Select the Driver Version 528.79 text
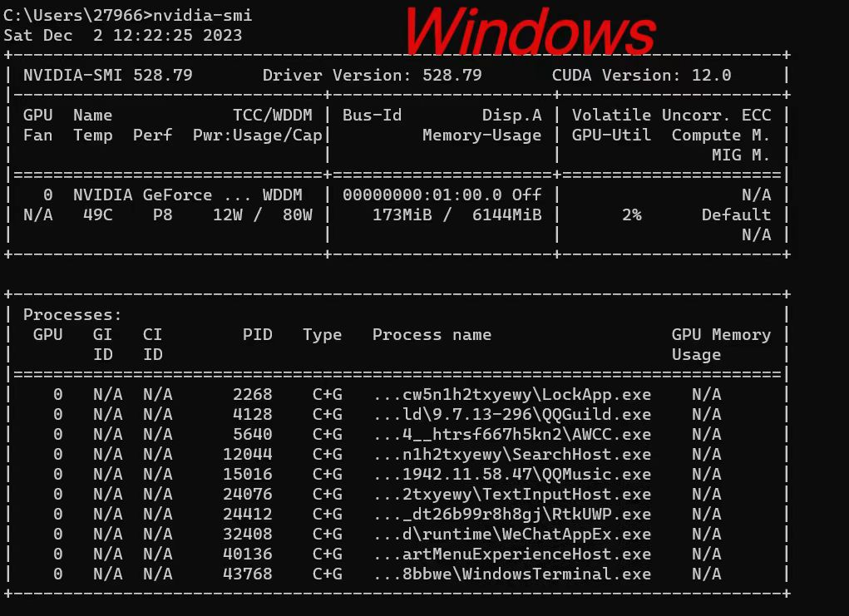 click(372, 76)
